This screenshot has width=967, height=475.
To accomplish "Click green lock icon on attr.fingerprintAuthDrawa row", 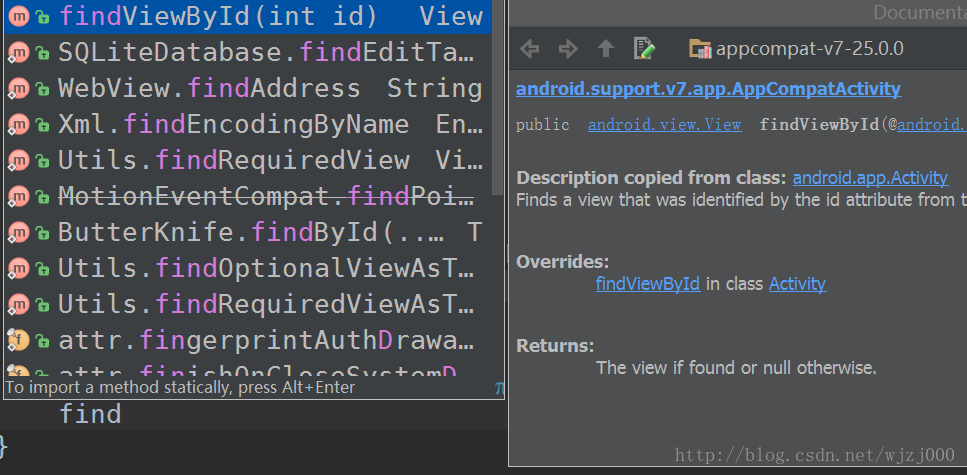I will coord(42,340).
